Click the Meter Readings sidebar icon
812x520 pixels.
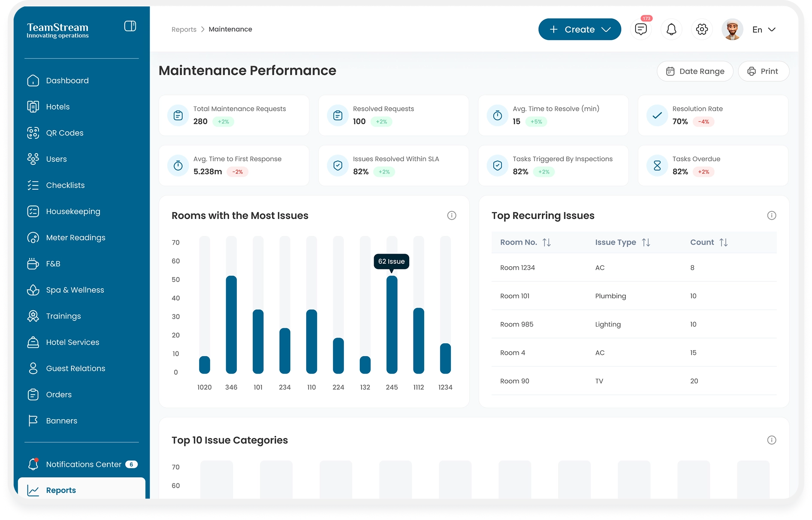pos(33,238)
